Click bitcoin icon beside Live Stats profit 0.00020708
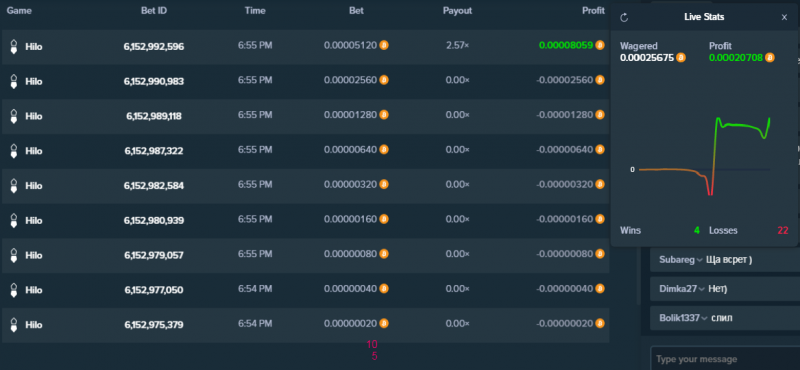Viewport: 800px width, 370px height. [769, 58]
